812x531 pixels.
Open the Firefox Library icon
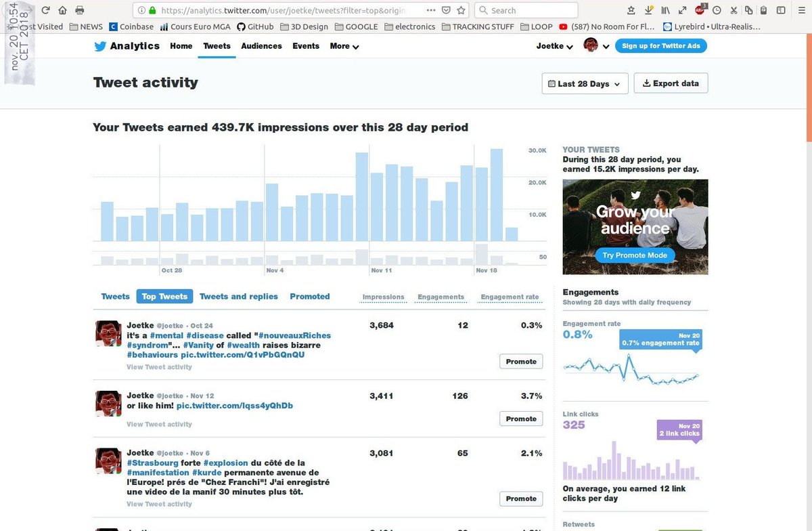666,10
